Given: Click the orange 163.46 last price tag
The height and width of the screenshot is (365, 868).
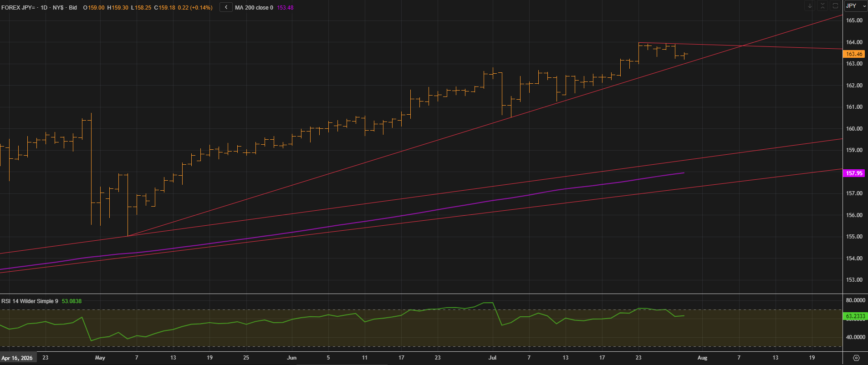Looking at the screenshot, I should coord(854,54).
